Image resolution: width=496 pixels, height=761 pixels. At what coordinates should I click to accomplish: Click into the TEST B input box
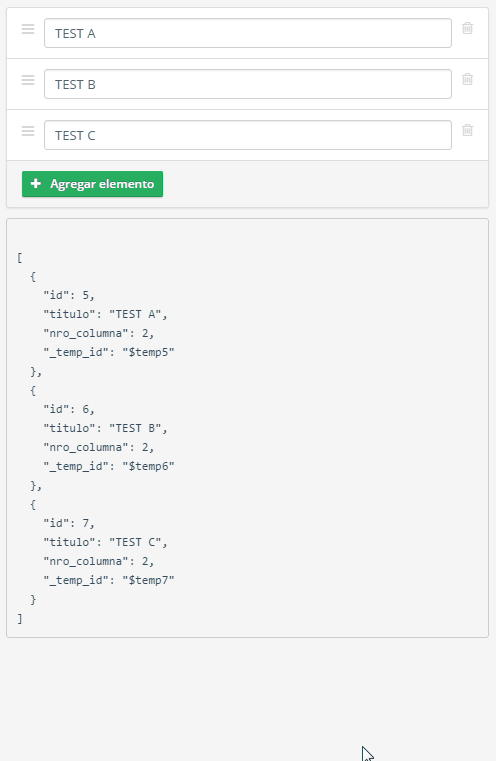248,84
